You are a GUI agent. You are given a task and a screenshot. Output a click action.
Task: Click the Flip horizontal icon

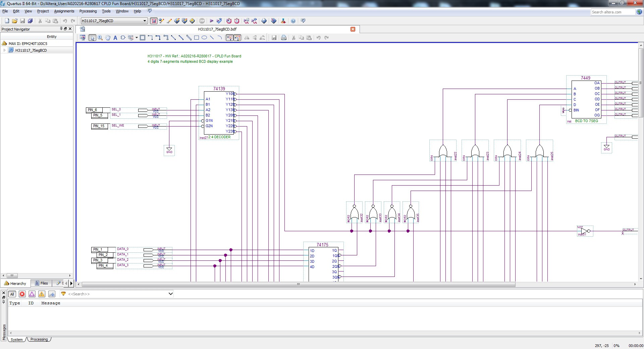[x=247, y=38]
